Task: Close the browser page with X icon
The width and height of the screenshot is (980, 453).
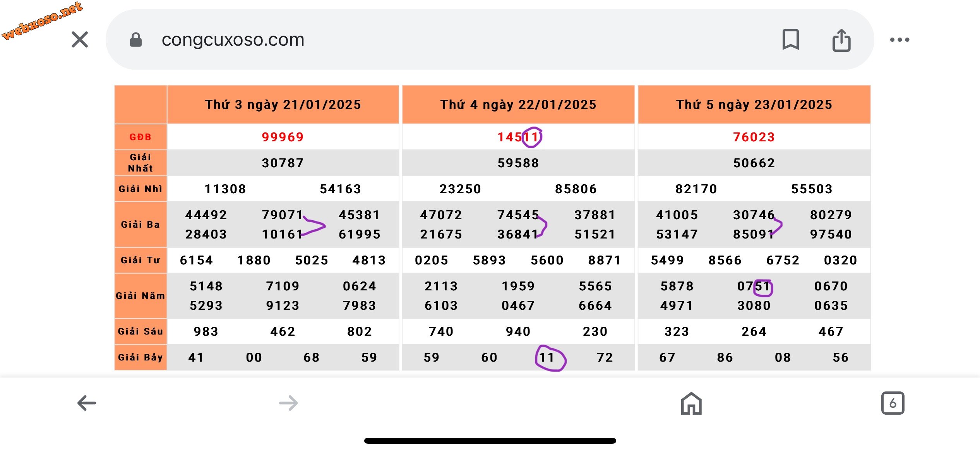Action: tap(80, 39)
